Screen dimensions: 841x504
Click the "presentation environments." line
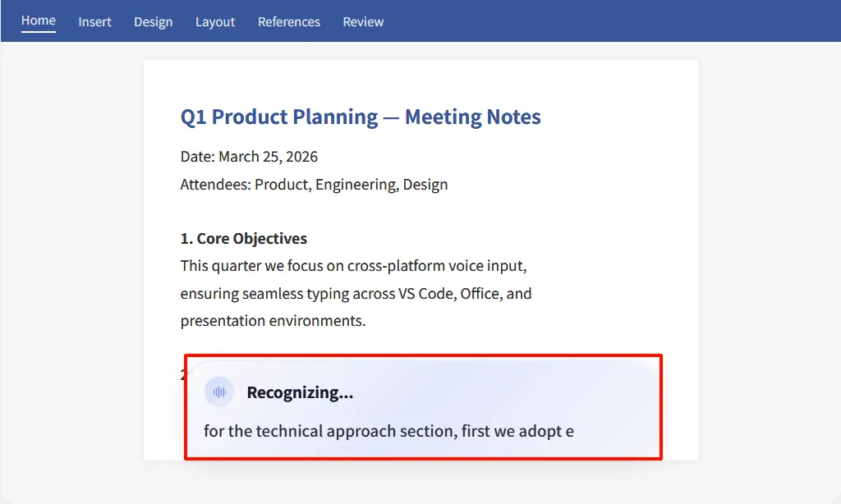tap(273, 320)
